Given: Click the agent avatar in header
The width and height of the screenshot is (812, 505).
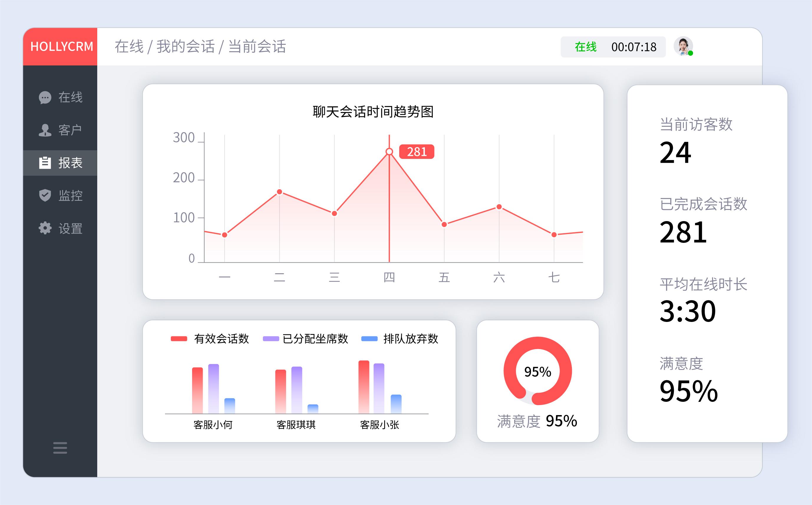Looking at the screenshot, I should (683, 46).
